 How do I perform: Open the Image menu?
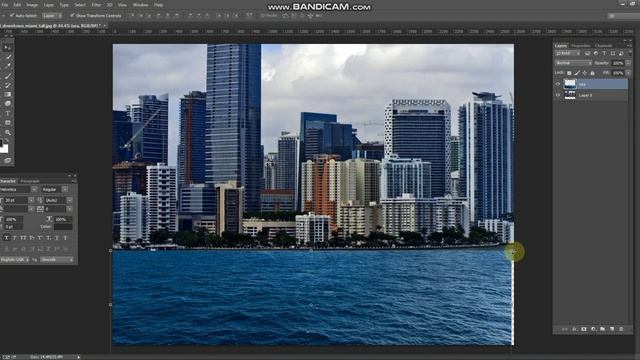click(x=32, y=5)
